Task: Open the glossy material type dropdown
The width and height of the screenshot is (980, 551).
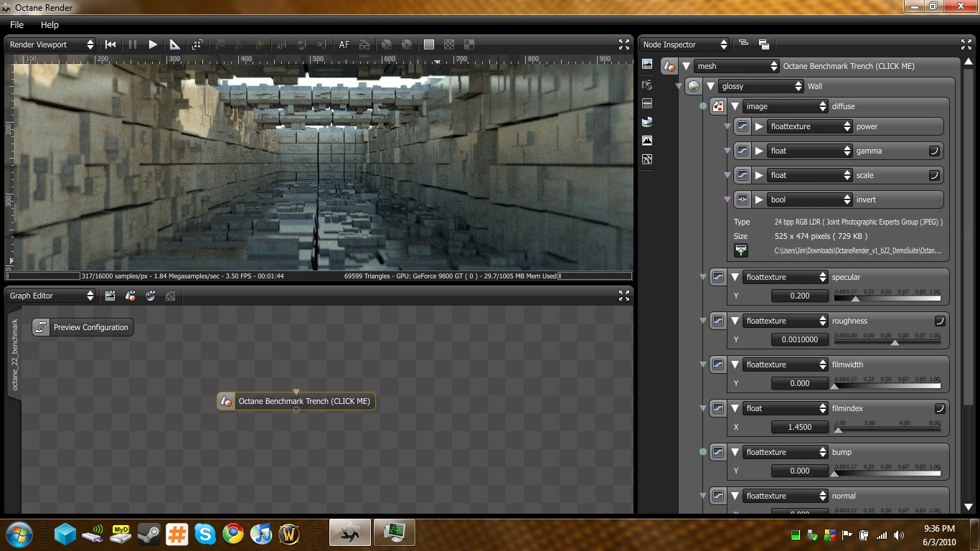Action: pos(760,86)
